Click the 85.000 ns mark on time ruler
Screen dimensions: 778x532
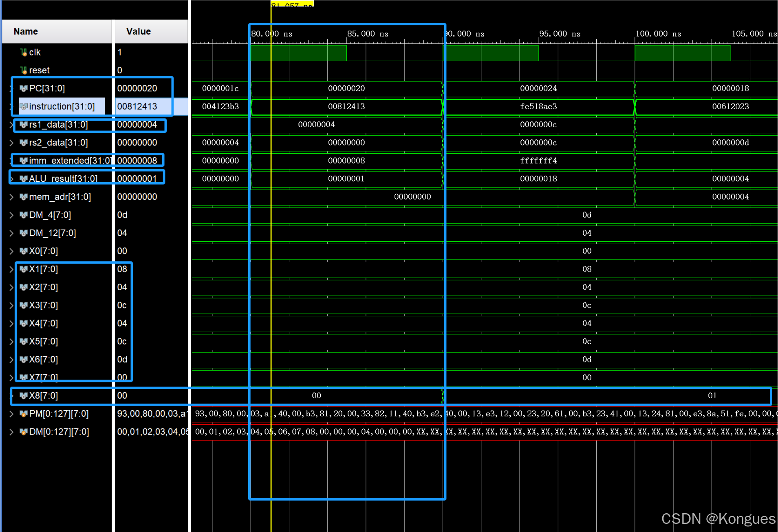[368, 34]
